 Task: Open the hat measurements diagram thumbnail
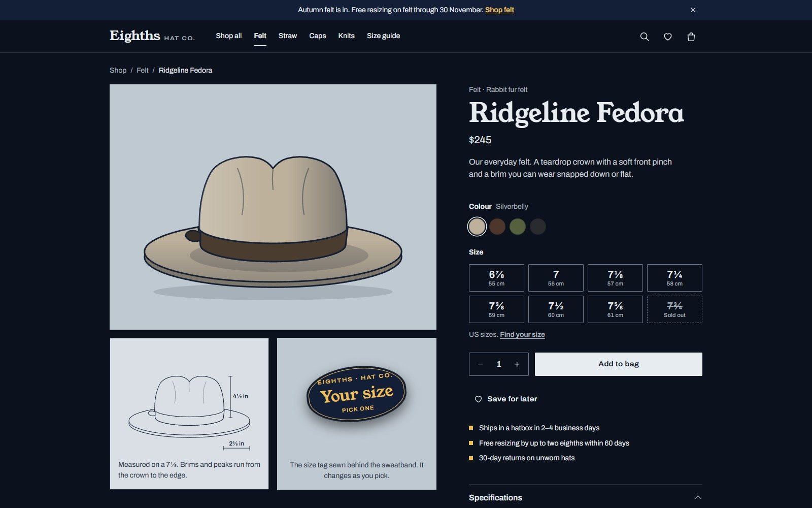(x=189, y=414)
